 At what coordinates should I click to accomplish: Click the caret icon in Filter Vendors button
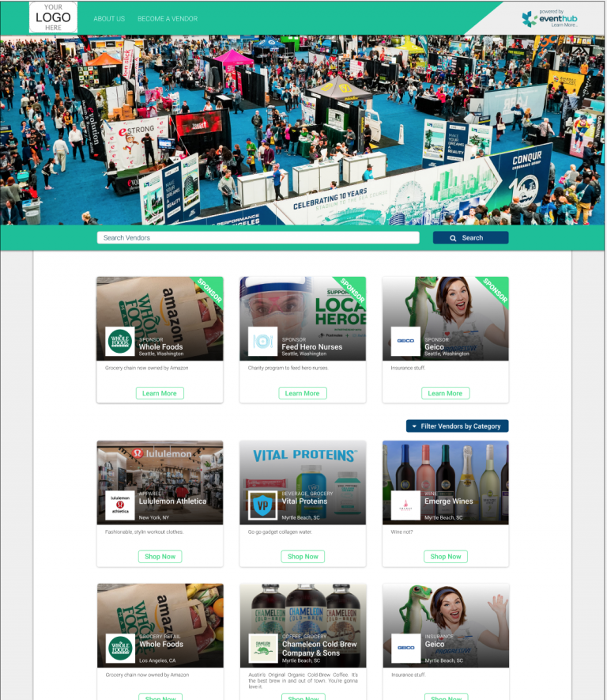click(x=414, y=426)
